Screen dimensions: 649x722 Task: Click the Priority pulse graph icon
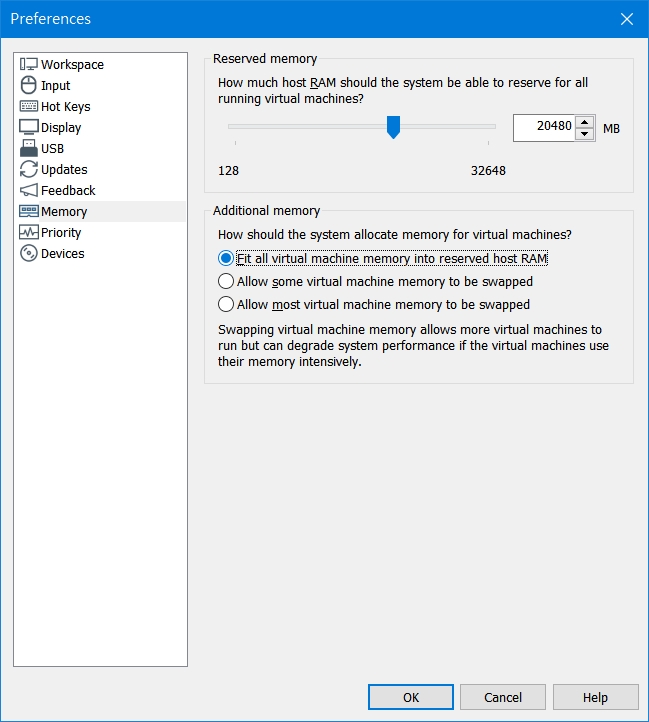click(28, 233)
